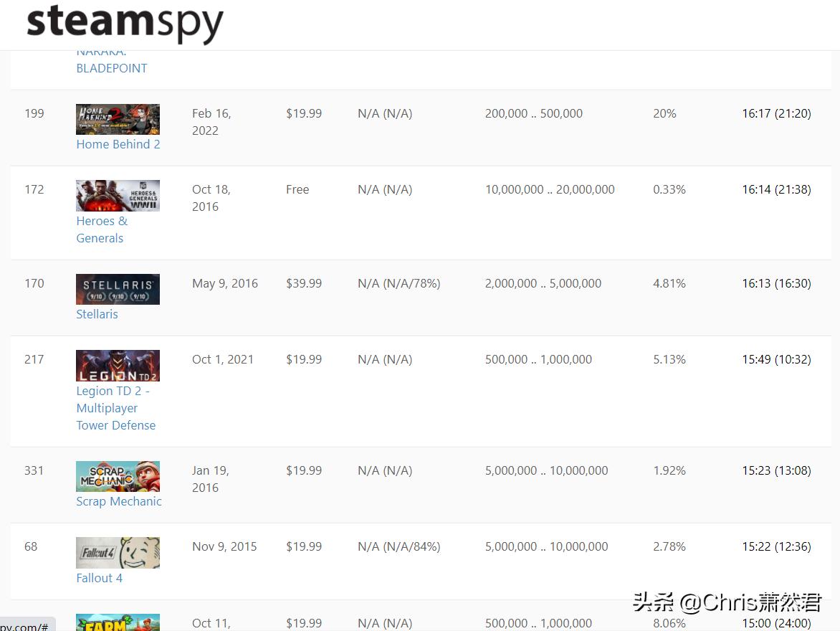Click the Scrap Mechanic thumbnail image
Viewport: 840px width, 631px height.
(x=118, y=476)
